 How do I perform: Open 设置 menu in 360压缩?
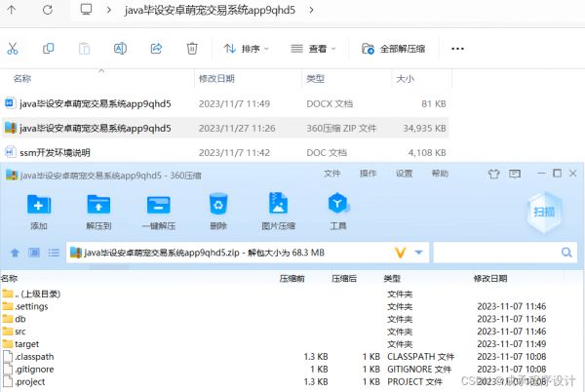click(x=404, y=174)
